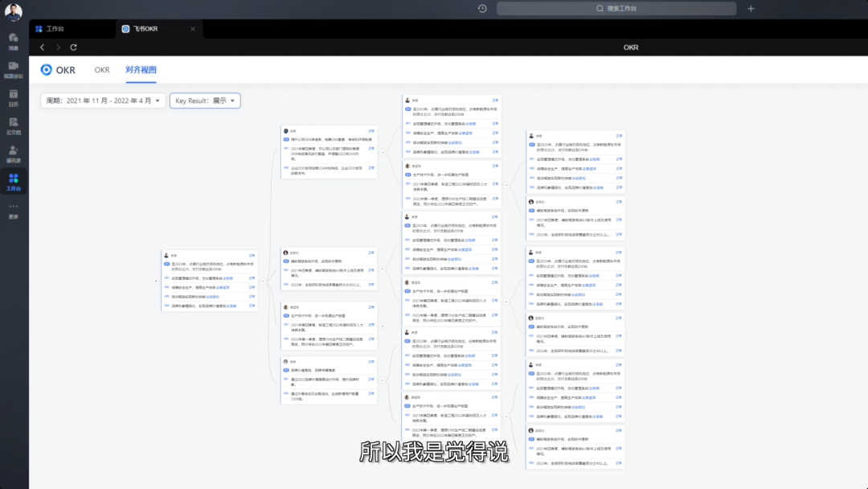Open the cycle period dropdown
Viewport: 868px width, 489px height.
[x=103, y=101]
